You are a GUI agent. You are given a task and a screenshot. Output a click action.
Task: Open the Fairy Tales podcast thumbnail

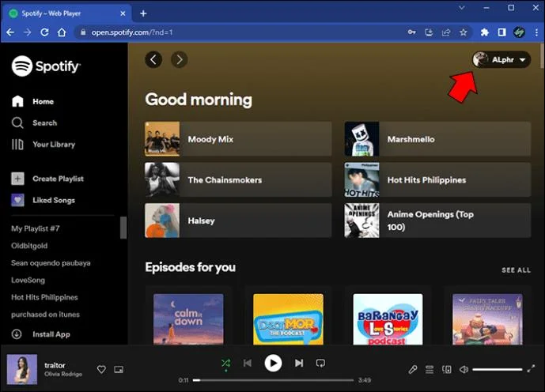coord(487,319)
